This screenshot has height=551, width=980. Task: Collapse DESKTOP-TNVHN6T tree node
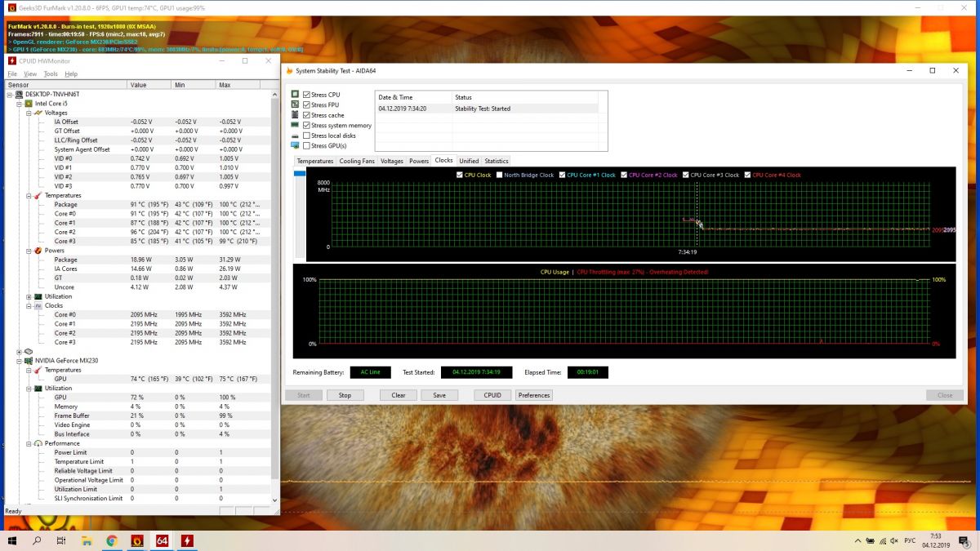pyautogui.click(x=10, y=94)
